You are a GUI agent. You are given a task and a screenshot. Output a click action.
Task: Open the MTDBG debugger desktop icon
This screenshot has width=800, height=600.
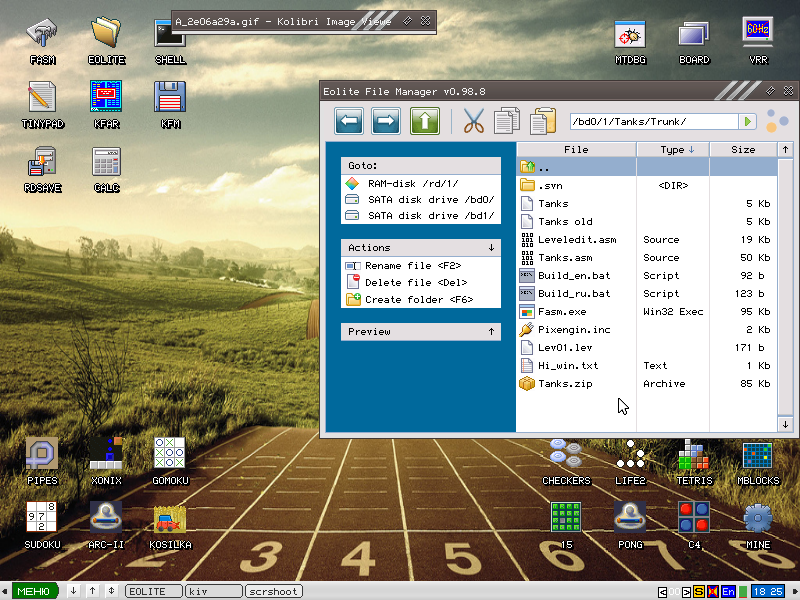pyautogui.click(x=630, y=34)
